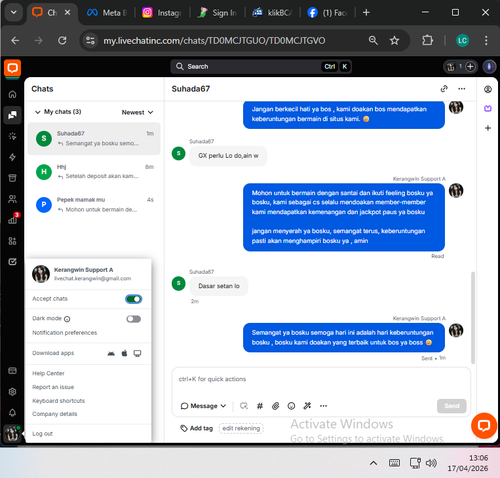Select Report an issue menu item
The width and height of the screenshot is (500, 478).
pos(53,387)
